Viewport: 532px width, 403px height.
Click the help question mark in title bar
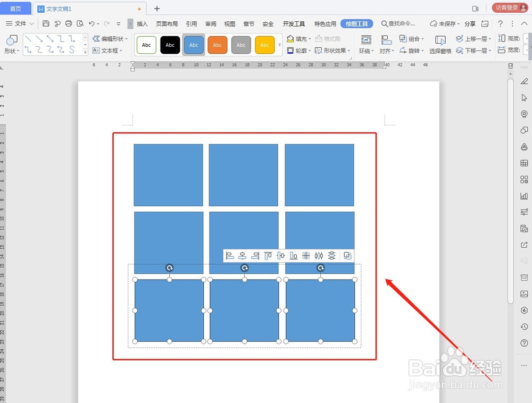pyautogui.click(x=500, y=23)
